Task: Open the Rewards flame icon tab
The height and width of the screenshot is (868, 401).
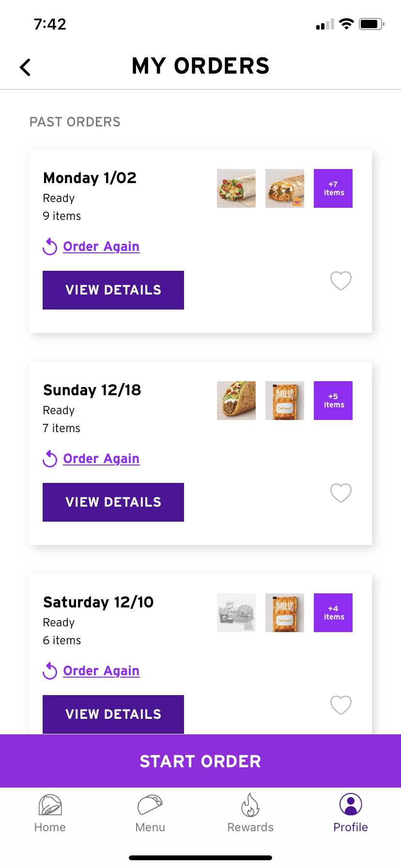Action: 250,806
